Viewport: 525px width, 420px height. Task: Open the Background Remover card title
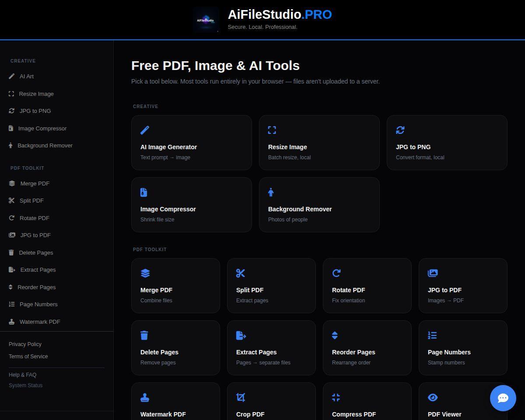(300, 209)
